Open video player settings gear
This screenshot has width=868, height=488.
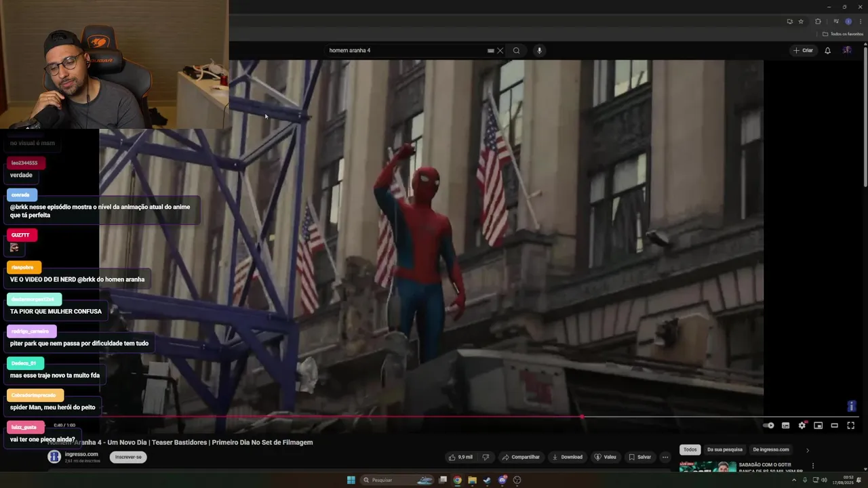pos(802,426)
